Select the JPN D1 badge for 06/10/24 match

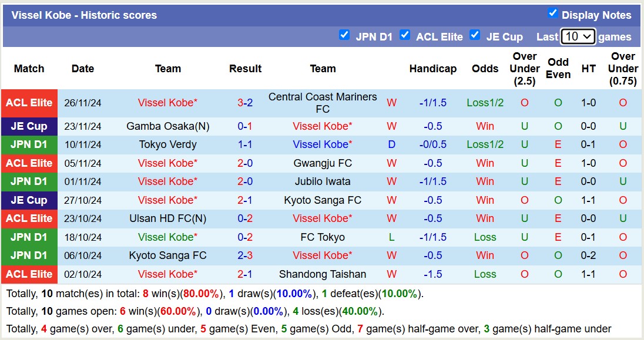(29, 255)
